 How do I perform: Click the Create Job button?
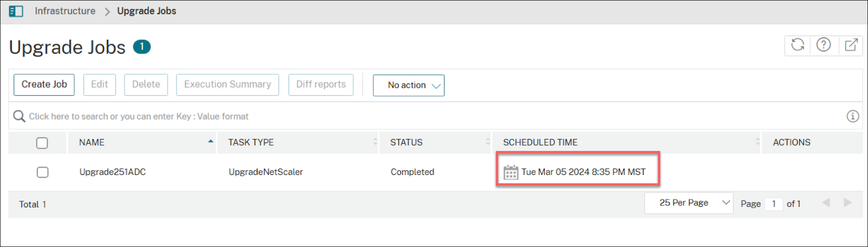(44, 84)
